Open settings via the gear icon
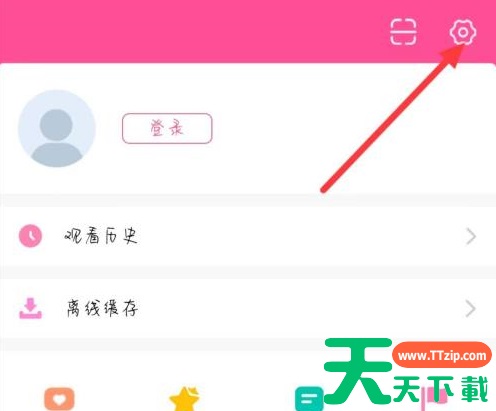This screenshot has width=496, height=411. point(463,32)
